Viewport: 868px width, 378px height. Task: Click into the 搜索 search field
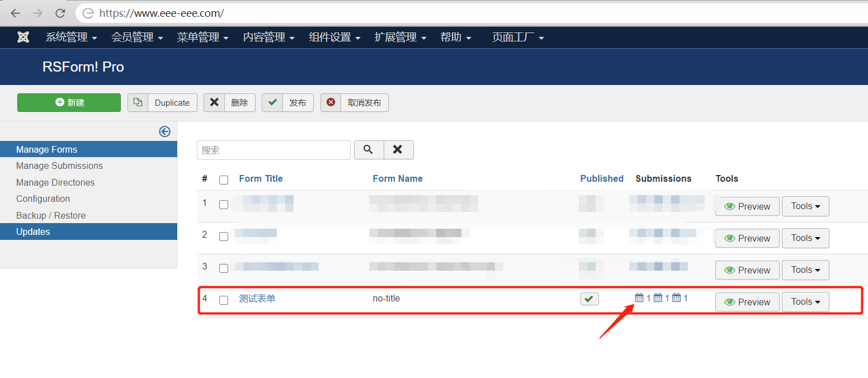pyautogui.click(x=273, y=150)
